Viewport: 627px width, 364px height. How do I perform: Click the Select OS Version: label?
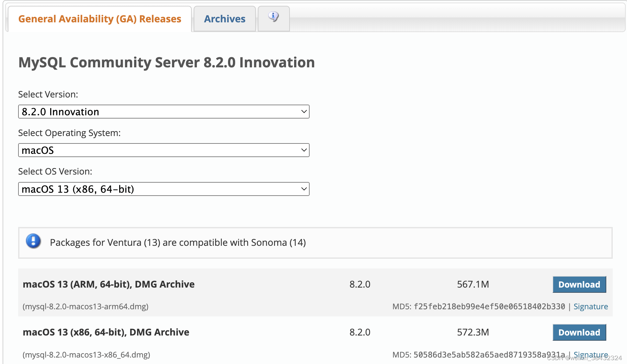(x=55, y=172)
